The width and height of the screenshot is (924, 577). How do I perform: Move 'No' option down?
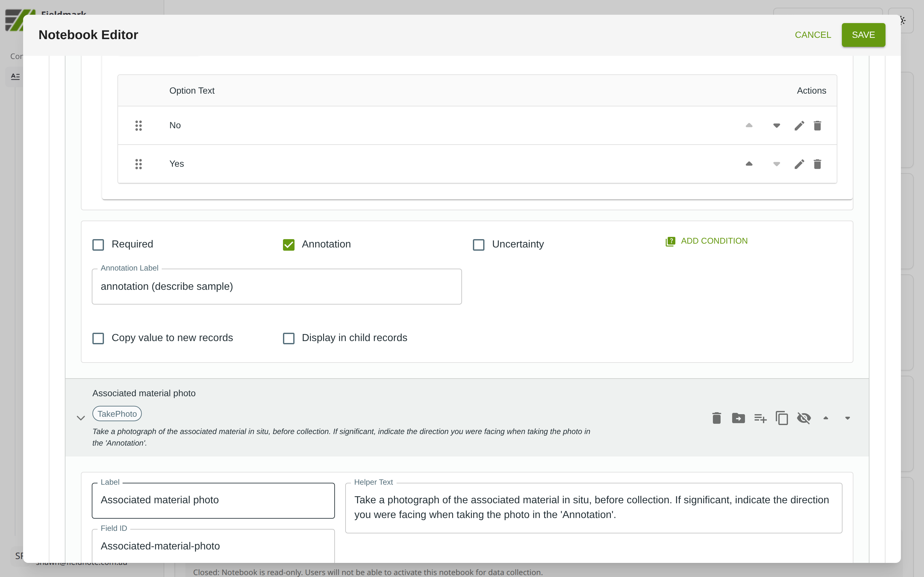point(776,126)
